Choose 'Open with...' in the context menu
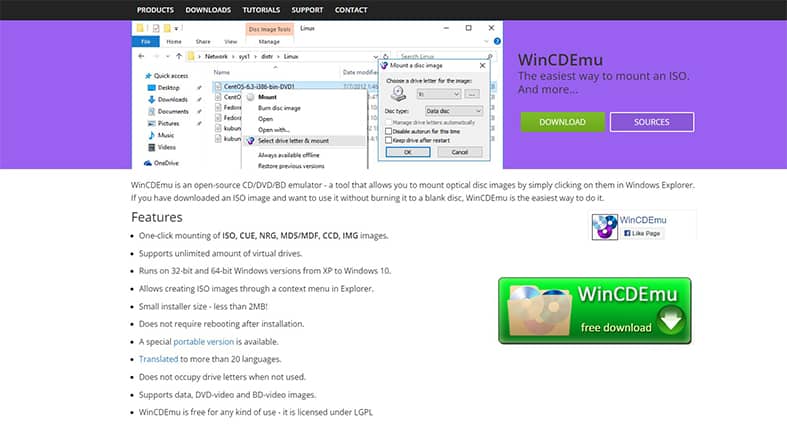 click(x=274, y=130)
